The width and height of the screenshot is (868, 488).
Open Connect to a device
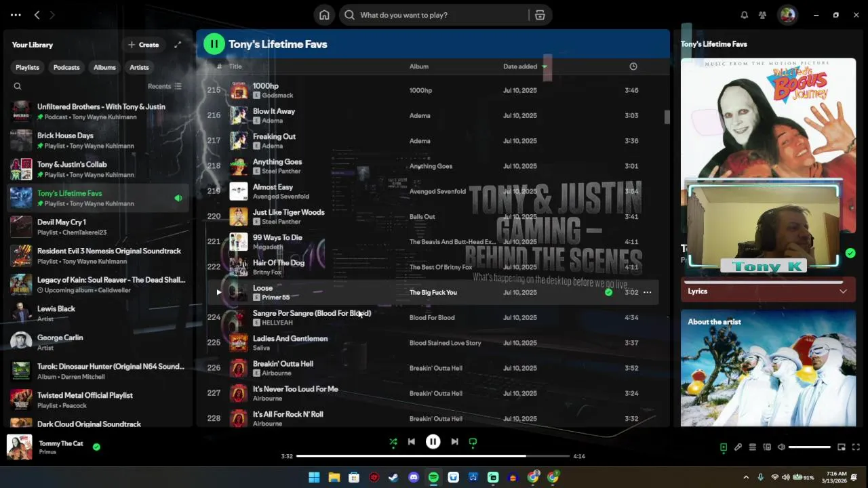point(767,447)
